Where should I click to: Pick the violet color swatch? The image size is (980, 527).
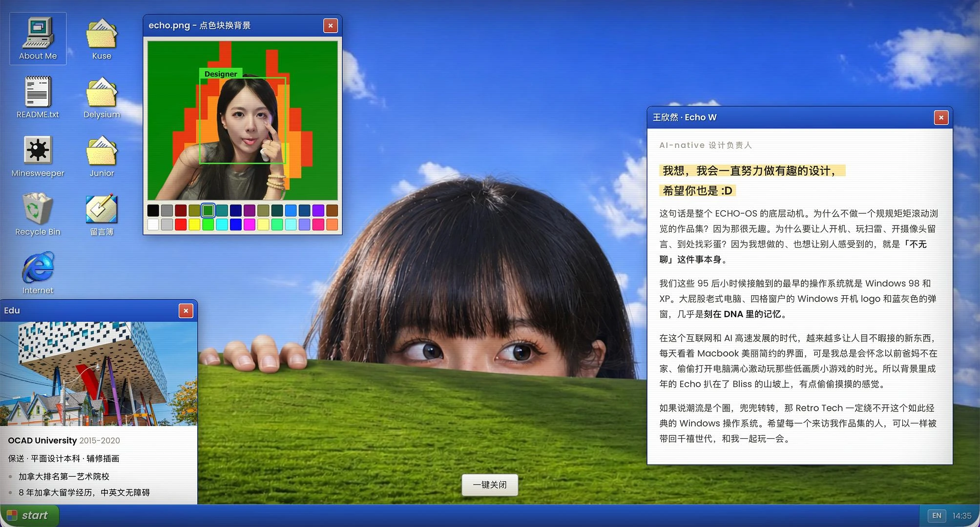point(318,210)
